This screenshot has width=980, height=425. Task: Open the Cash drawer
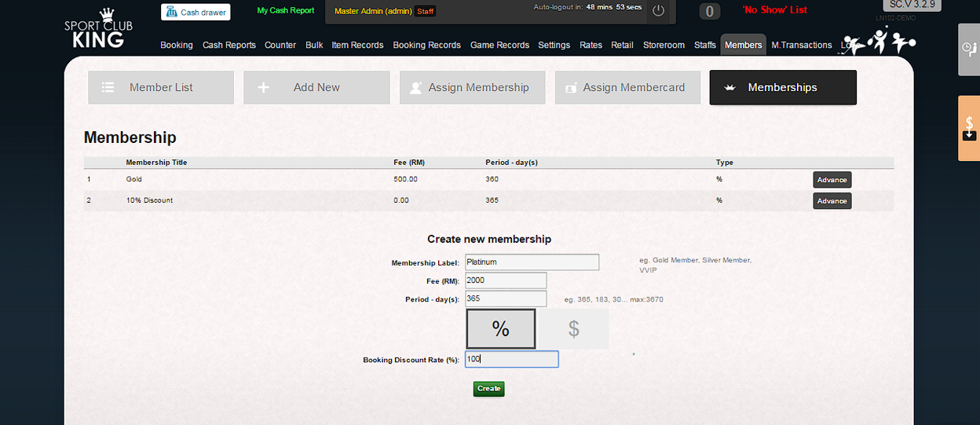pos(196,12)
